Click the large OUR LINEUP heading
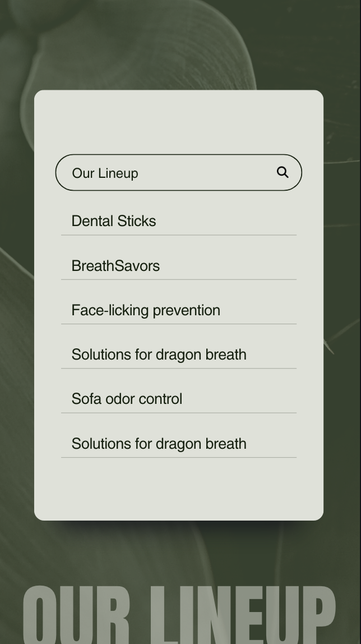Image resolution: width=361 pixels, height=644 pixels. coord(179,614)
